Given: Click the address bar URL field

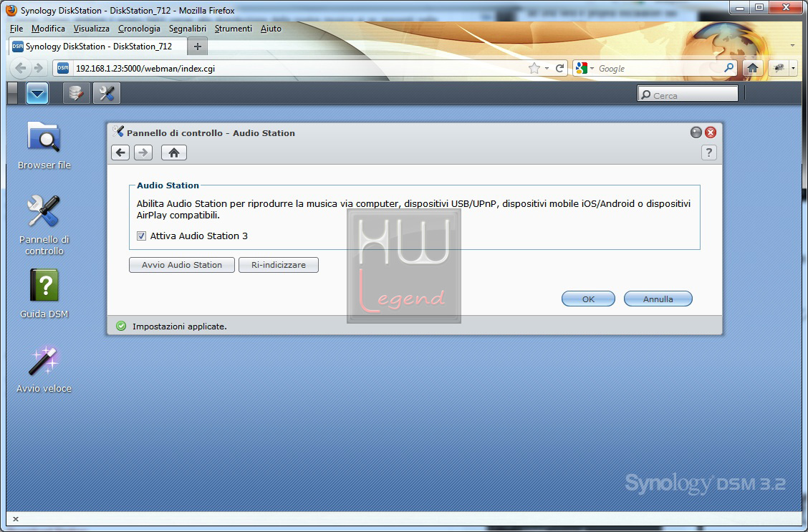Looking at the screenshot, I should click(299, 68).
